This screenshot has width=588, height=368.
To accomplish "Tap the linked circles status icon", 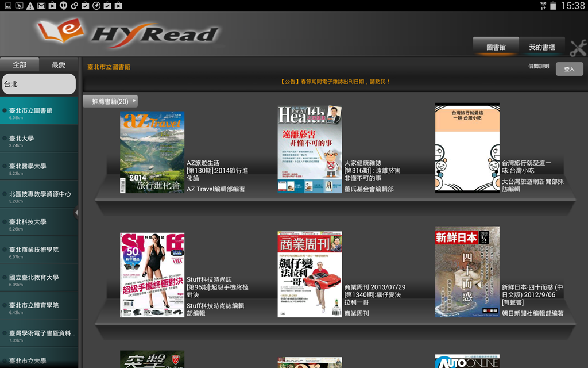I will [74, 6].
